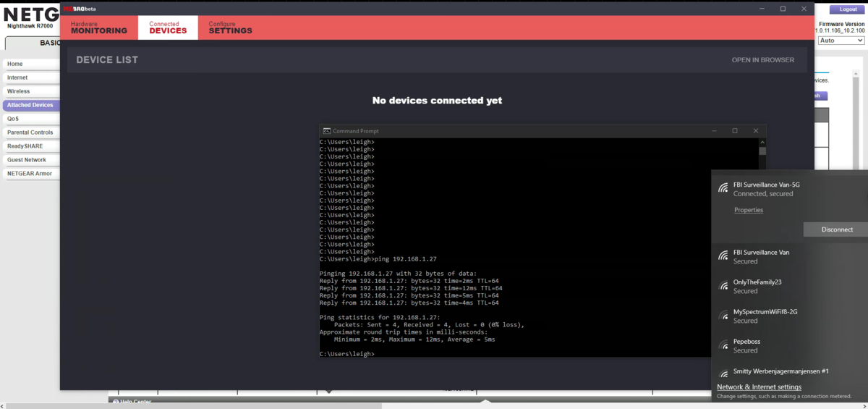This screenshot has width=868, height=409.
Task: Click the Netgear Logout button
Action: point(846,9)
